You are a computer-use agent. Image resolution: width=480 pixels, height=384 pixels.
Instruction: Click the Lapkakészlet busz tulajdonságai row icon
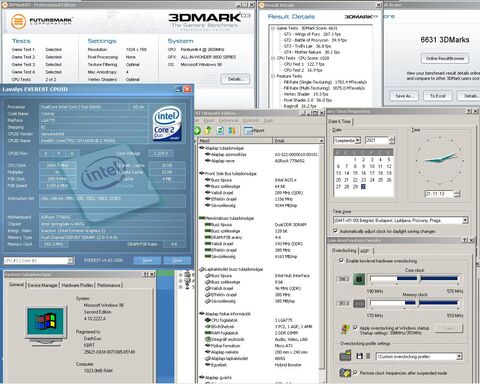[202, 269]
